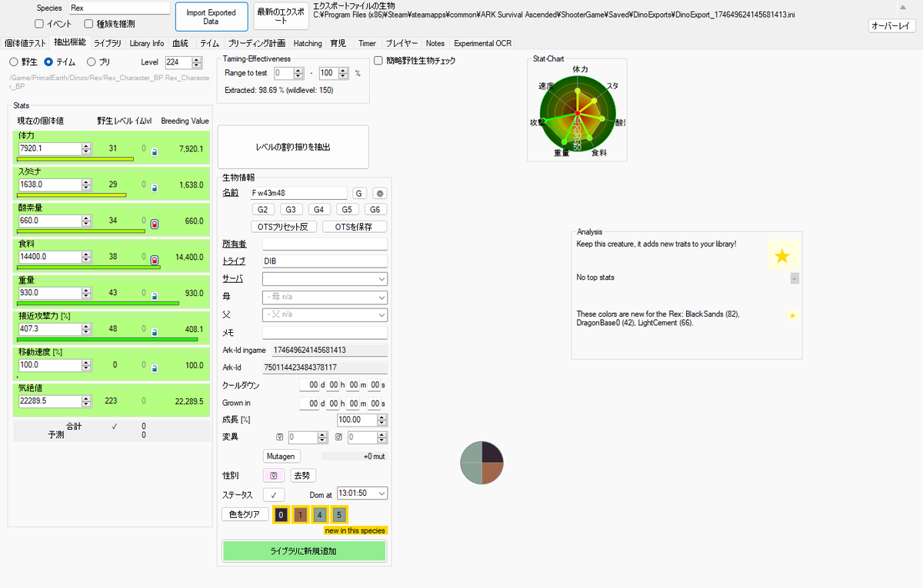The image size is (923, 588).
Task: Click the small star beside new colors text
Action: 792,315
